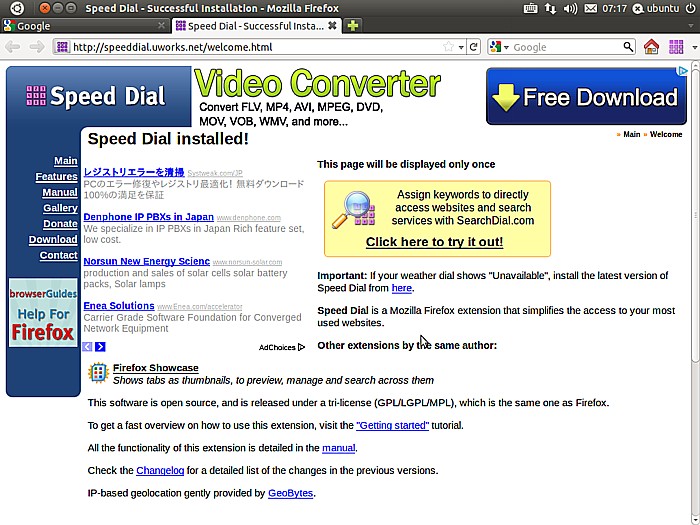Open Speed Dial grid icon in toolbar
The width and height of the screenshot is (700, 525).
pyautogui.click(x=676, y=46)
